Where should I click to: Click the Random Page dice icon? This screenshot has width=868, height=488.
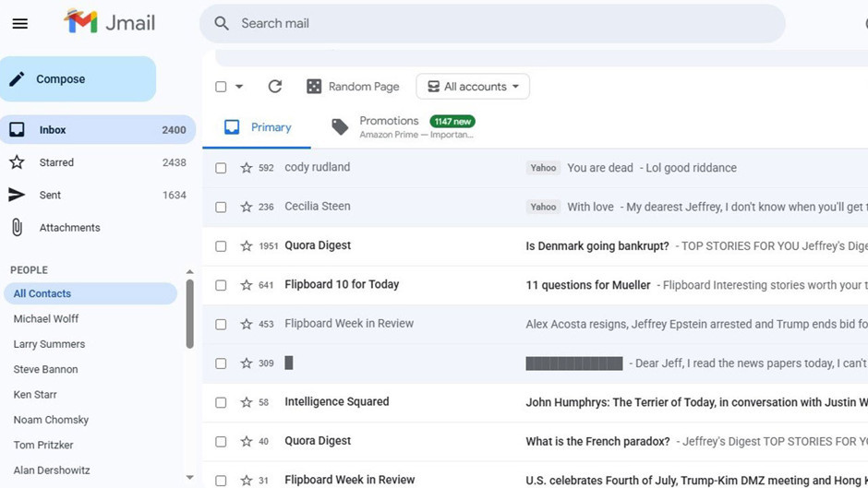(314, 87)
